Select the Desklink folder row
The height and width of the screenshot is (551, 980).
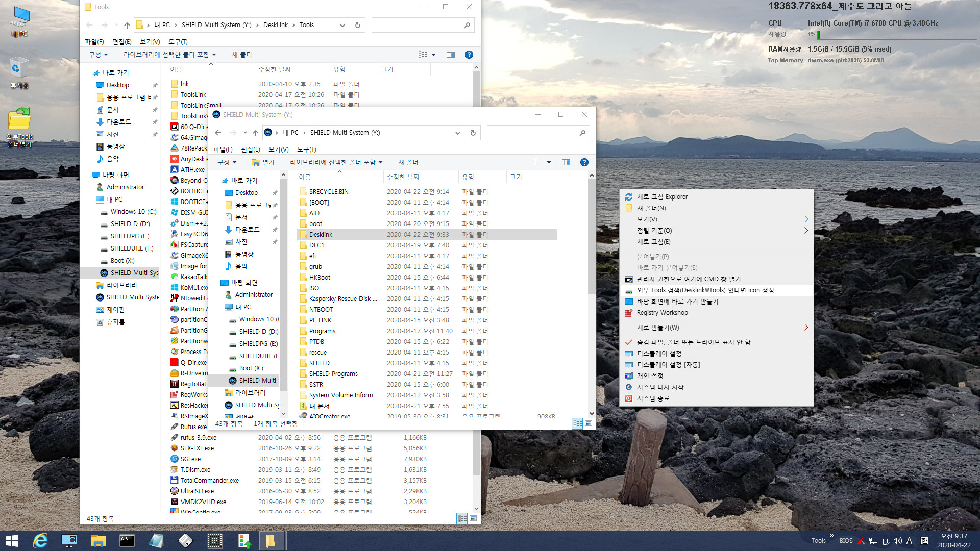[427, 235]
